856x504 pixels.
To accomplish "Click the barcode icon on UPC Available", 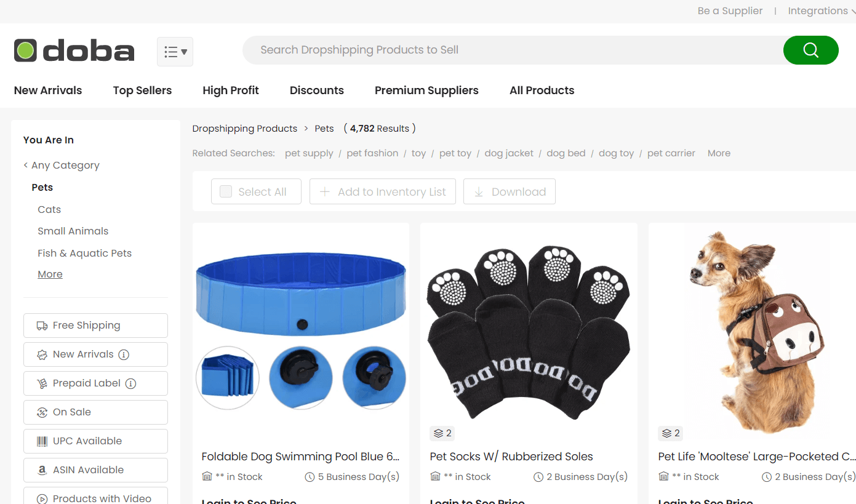I will point(42,441).
